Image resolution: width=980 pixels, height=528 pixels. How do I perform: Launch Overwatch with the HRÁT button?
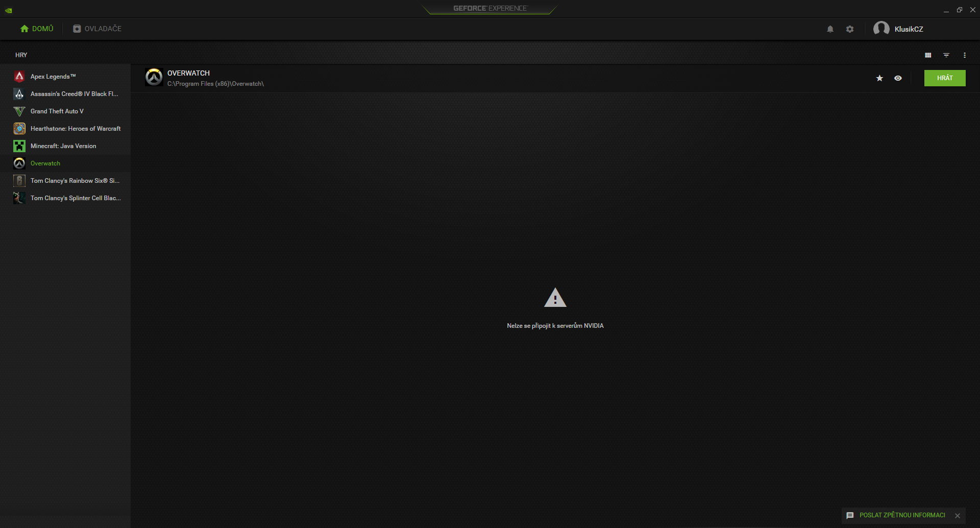pyautogui.click(x=945, y=78)
